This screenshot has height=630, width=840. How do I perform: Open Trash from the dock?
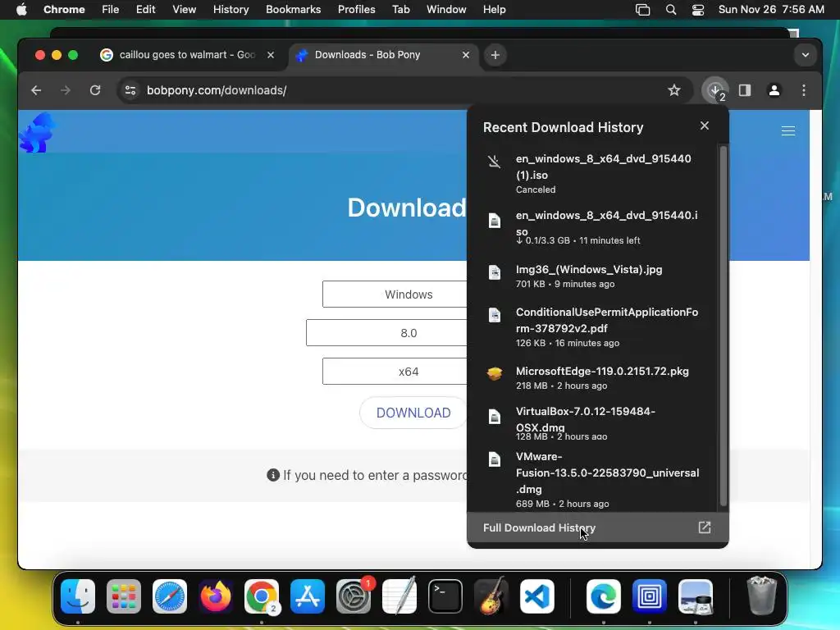click(x=761, y=596)
